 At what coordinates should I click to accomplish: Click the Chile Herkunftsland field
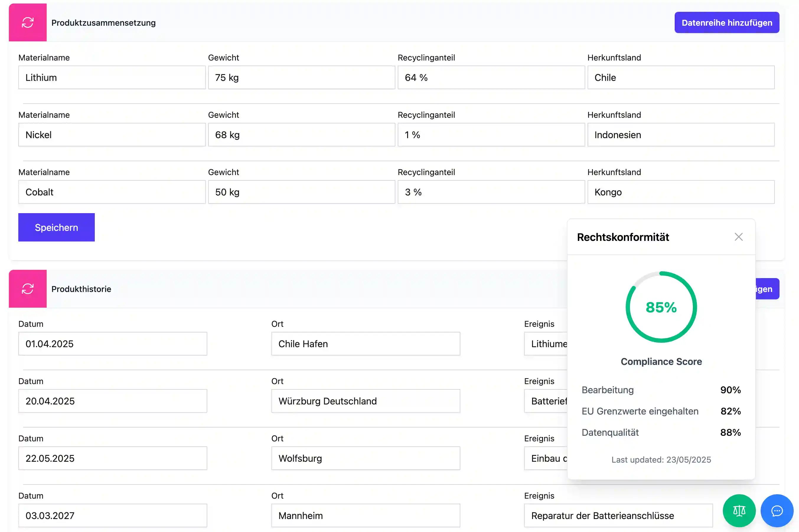(x=680, y=78)
